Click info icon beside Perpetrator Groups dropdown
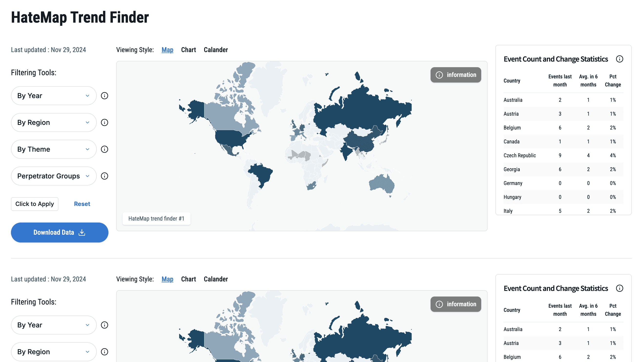644x362 pixels. [x=104, y=176]
